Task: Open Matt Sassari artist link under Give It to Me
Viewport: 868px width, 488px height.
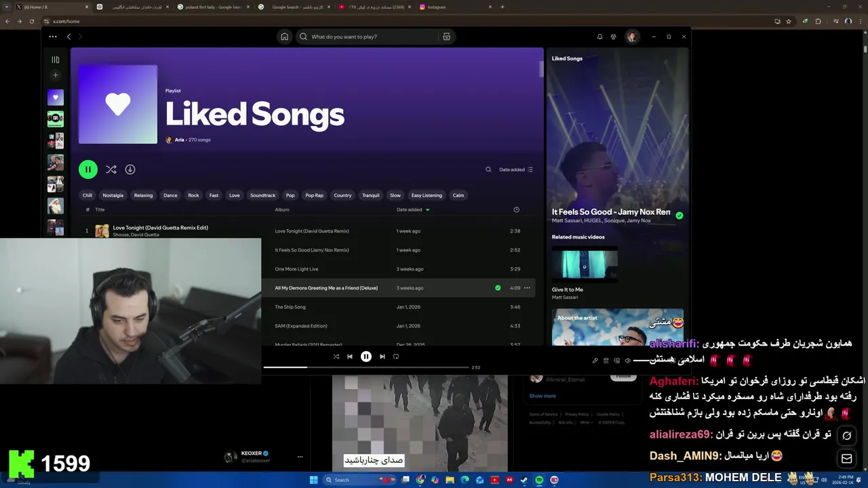Action: 565,298
